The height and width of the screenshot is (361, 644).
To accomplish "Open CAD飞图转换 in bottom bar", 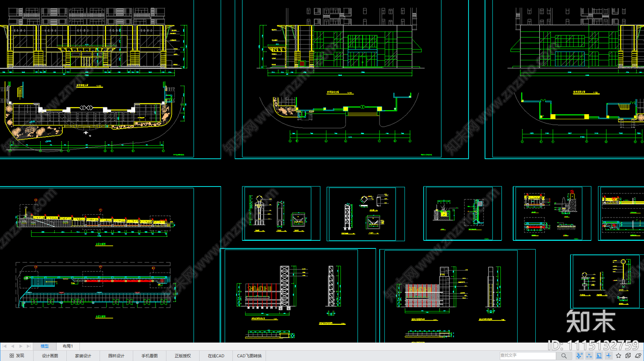I will point(249,356).
